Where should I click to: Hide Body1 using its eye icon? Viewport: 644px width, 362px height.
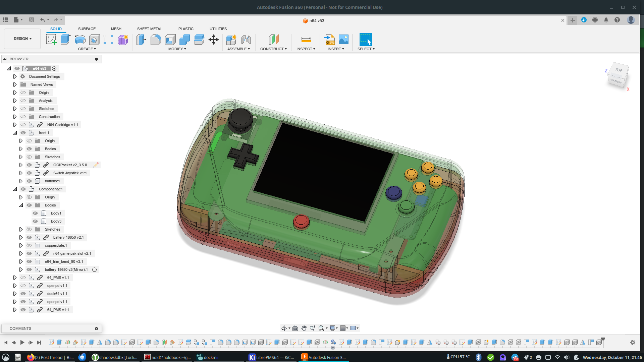coord(35,213)
